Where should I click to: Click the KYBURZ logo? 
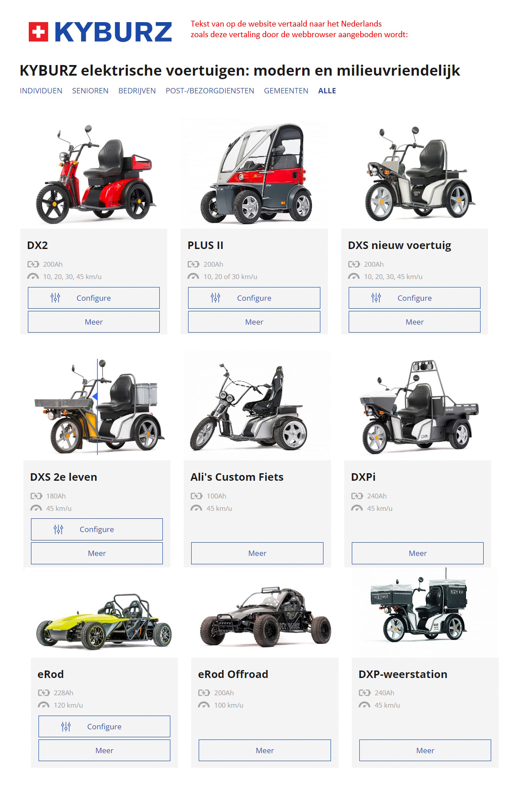click(100, 32)
